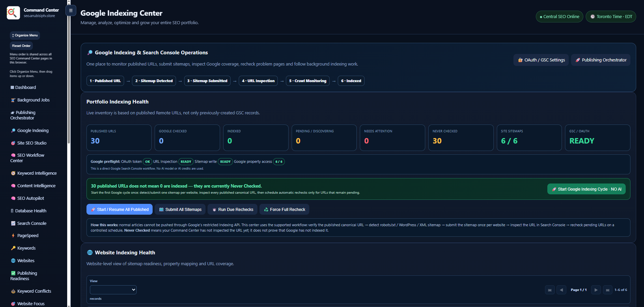This screenshot has height=307, width=644.
Task: Click the Keywords key icon in sidebar
Action: (13, 248)
